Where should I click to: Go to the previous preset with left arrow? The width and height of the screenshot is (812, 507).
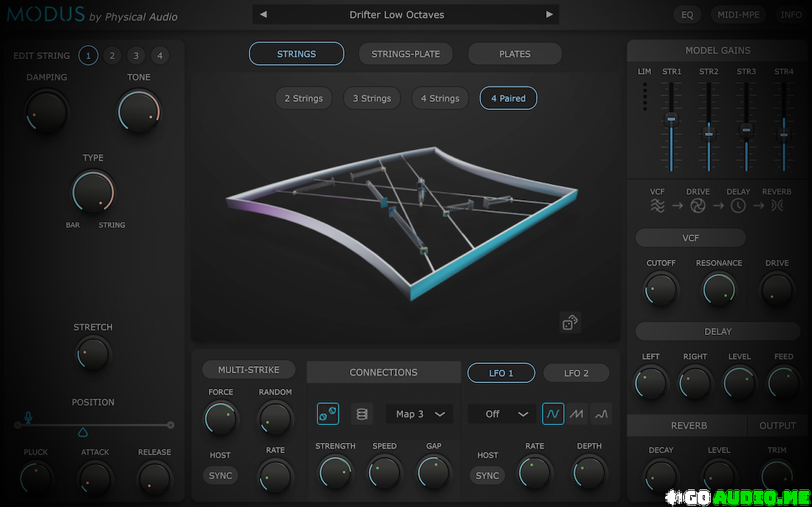pos(263,15)
